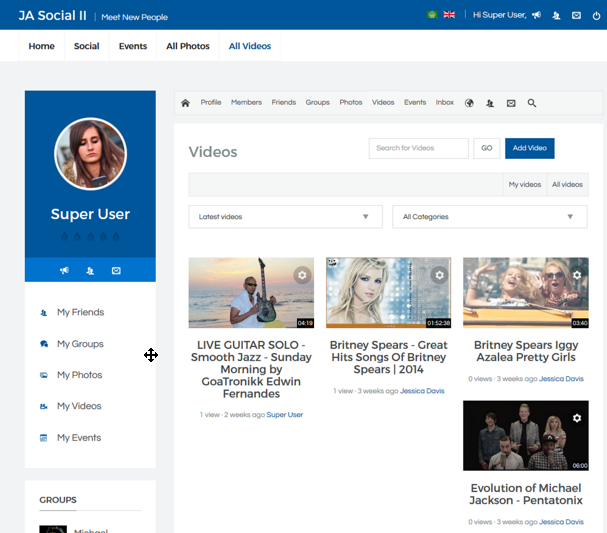
Task: Click the search magnifier icon in toolbar
Action: (532, 103)
